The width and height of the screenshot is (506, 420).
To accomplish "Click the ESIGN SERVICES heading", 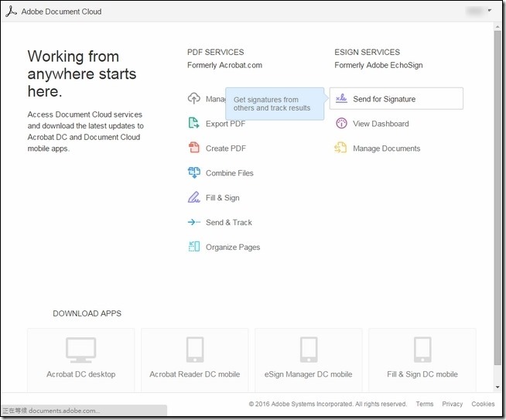I will click(368, 52).
